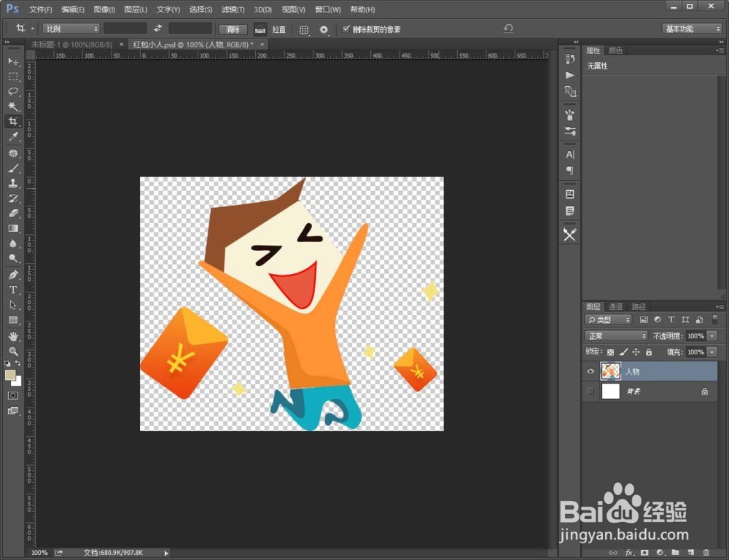
Task: Switch to the 通道 tab
Action: (615, 306)
